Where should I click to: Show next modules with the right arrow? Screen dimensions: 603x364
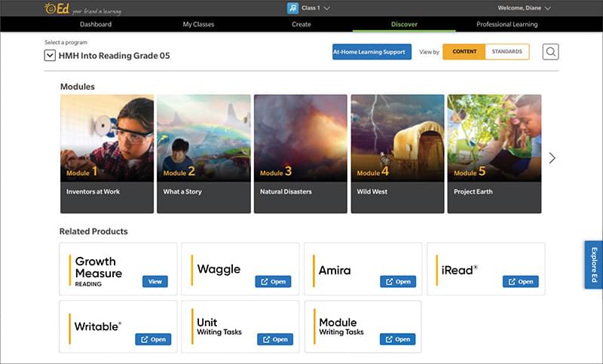click(x=552, y=158)
